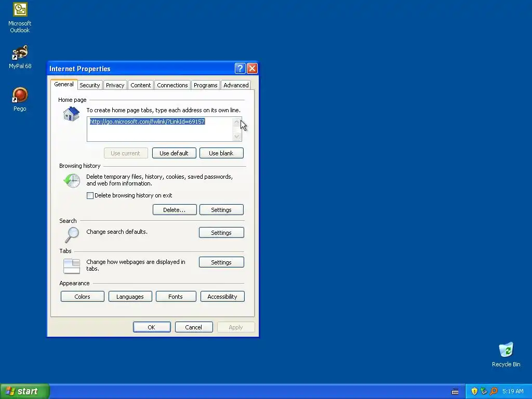Click the question mark help button in the title bar

point(240,69)
